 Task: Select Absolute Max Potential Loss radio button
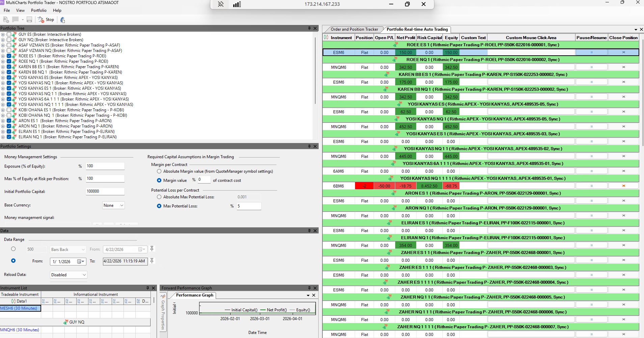(159, 197)
